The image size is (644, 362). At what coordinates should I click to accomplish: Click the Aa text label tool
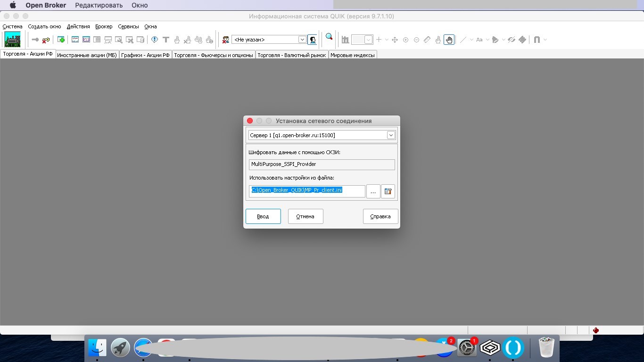479,40
